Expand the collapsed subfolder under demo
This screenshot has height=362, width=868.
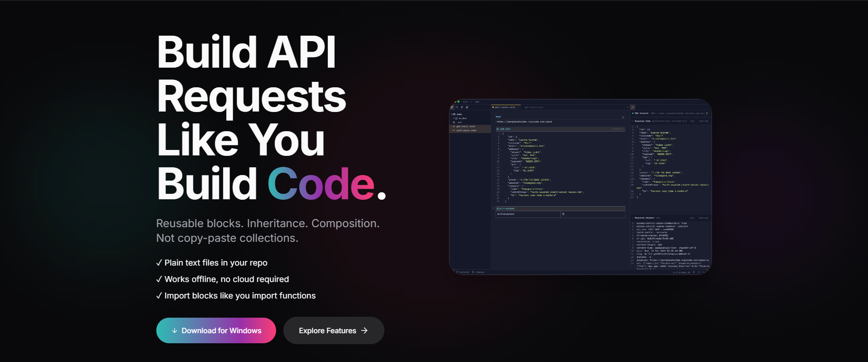coord(454,118)
